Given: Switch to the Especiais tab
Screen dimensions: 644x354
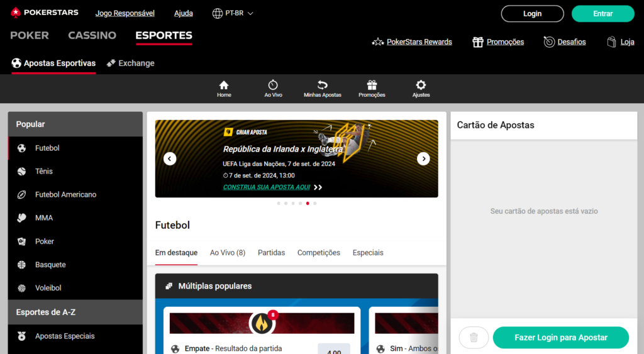Looking at the screenshot, I should coord(368,253).
